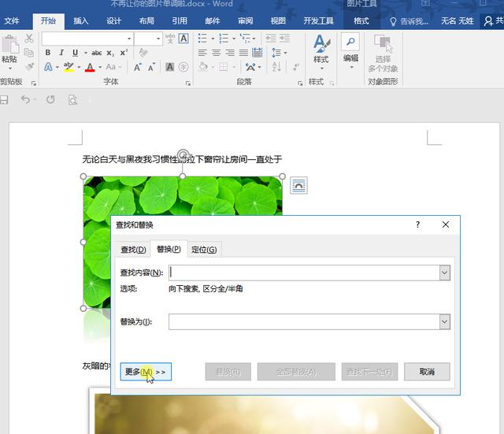Screen dimensions: 504x434
Task: Open line spacing options
Action: (x=276, y=53)
